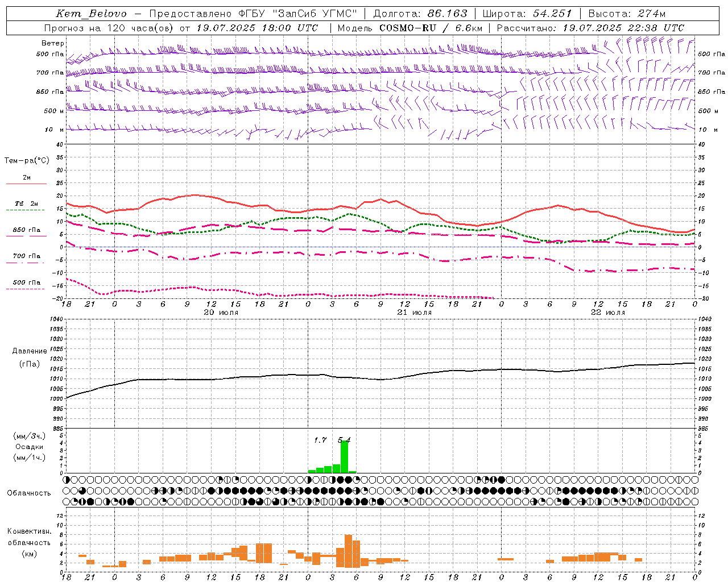Click the 5.4 precipitation total value
The height and width of the screenshot is (582, 728).
point(344,440)
